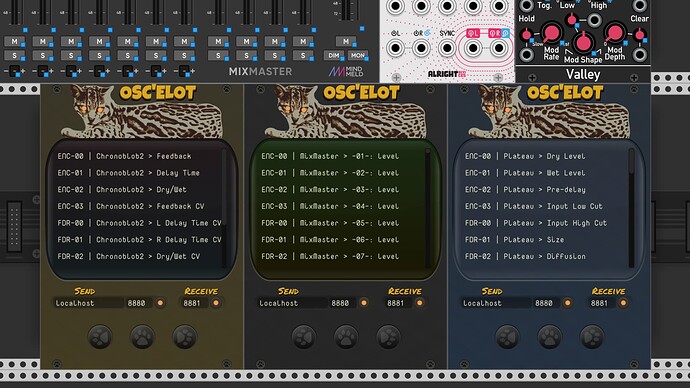
Task: Select row 'ENC-00 | MixMaster > -01-: Level'
Action: click(330, 156)
